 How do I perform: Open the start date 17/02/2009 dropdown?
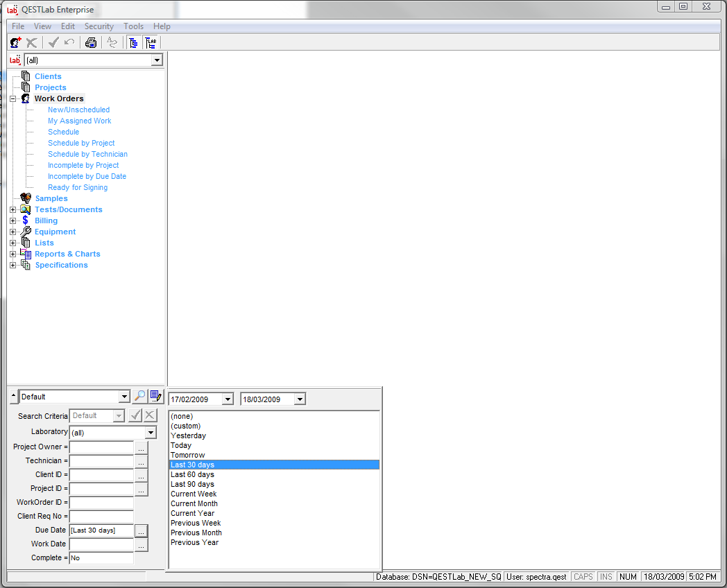pos(228,399)
